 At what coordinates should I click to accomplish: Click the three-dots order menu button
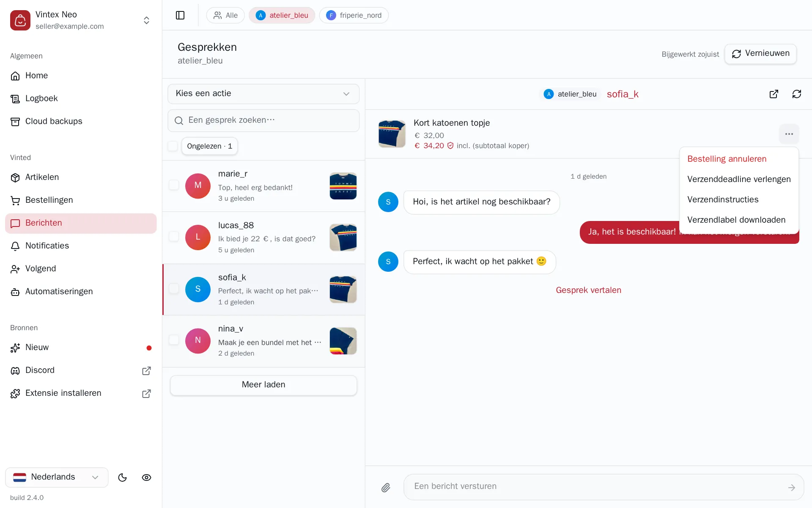click(x=789, y=134)
